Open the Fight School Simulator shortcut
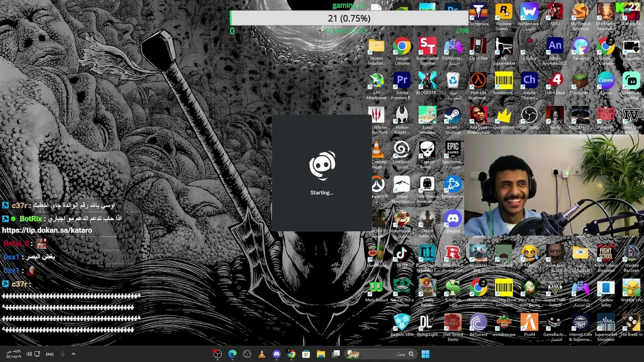The height and width of the screenshot is (362, 644). coord(606,258)
